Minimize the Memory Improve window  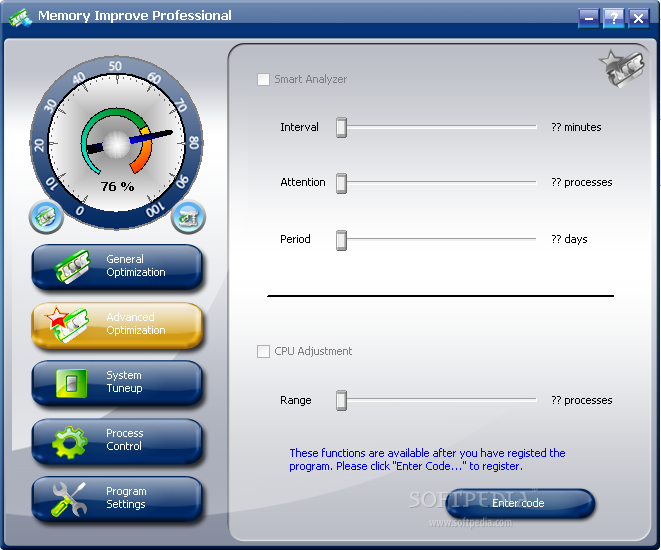[x=588, y=18]
